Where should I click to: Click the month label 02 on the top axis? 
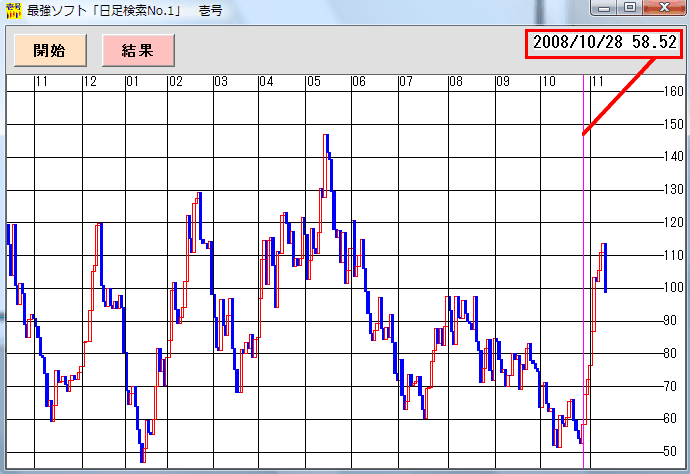coord(175,82)
